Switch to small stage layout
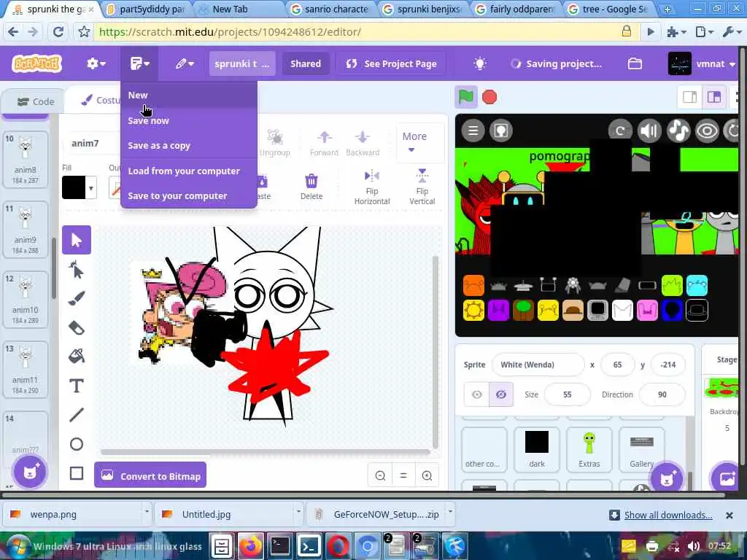 (689, 97)
